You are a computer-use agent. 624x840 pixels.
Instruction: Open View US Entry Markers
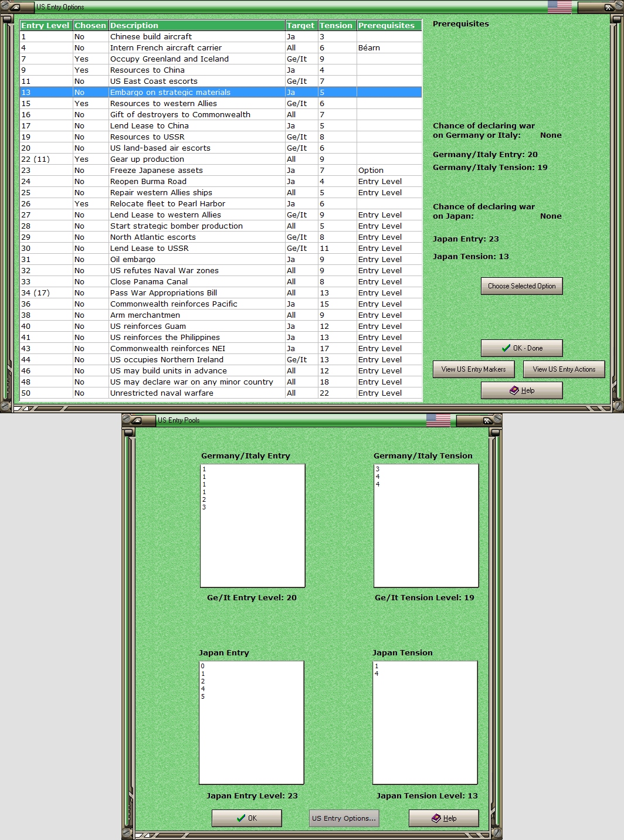click(x=473, y=369)
